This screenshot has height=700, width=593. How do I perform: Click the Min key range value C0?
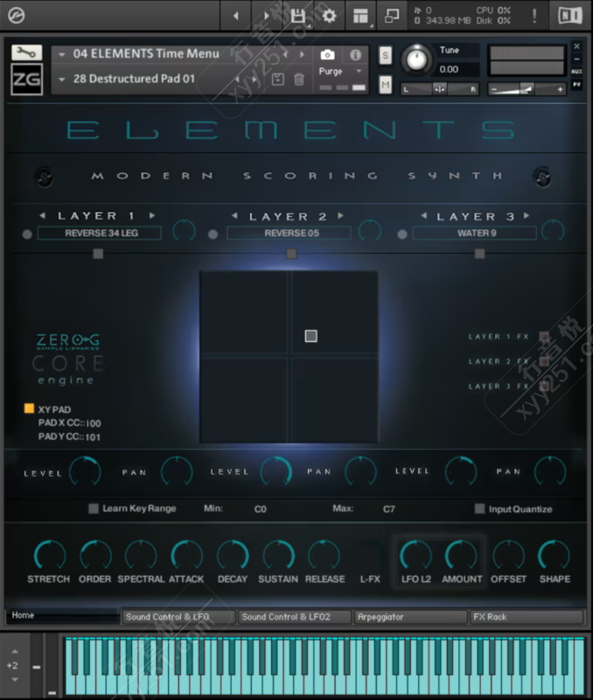tap(260, 509)
